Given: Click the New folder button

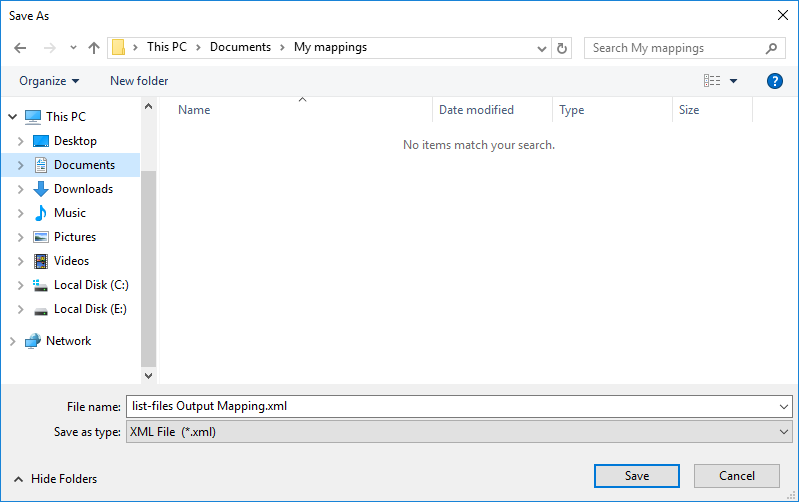Looking at the screenshot, I should (139, 81).
